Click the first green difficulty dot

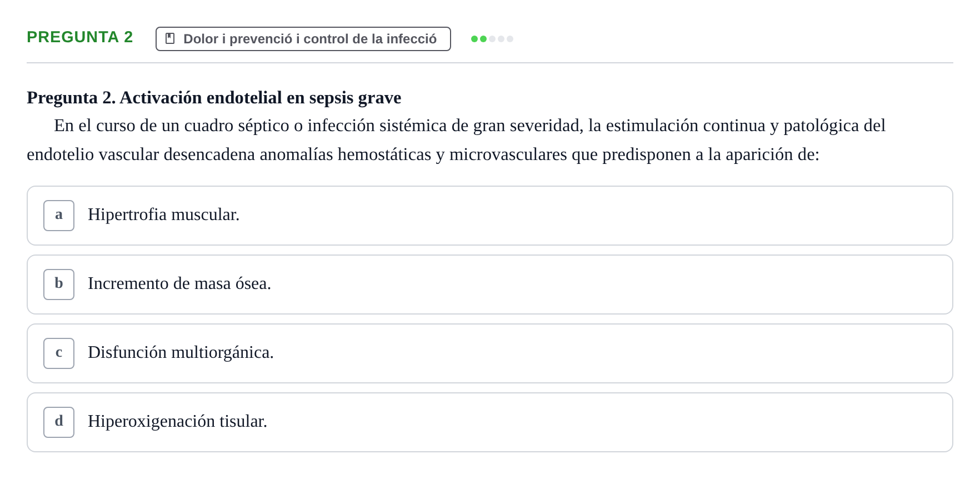click(x=474, y=39)
